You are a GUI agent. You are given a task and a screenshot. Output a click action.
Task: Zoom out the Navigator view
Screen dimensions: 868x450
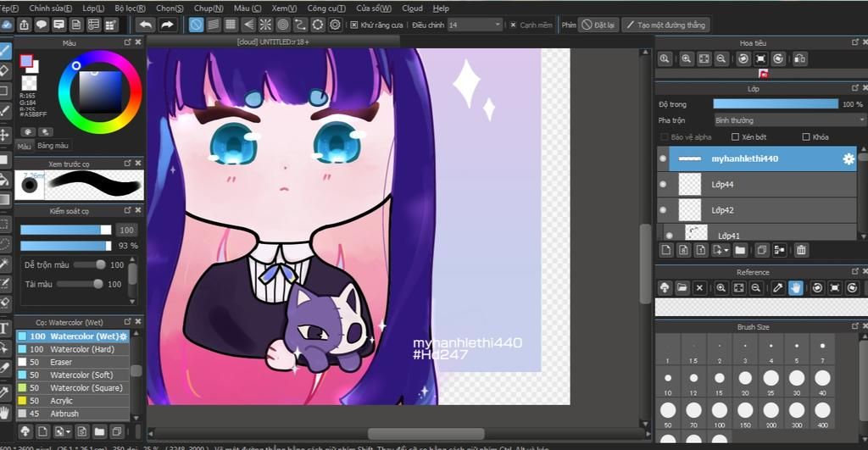[721, 58]
